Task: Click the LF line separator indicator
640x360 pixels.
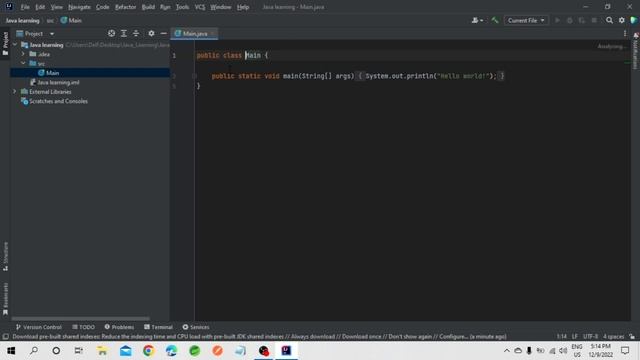Action: 575,337
